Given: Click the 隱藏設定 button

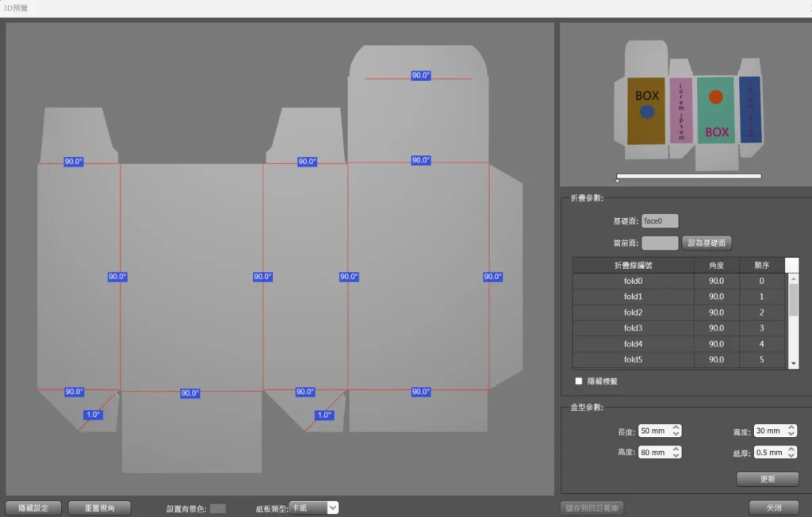Looking at the screenshot, I should pyautogui.click(x=33, y=507).
